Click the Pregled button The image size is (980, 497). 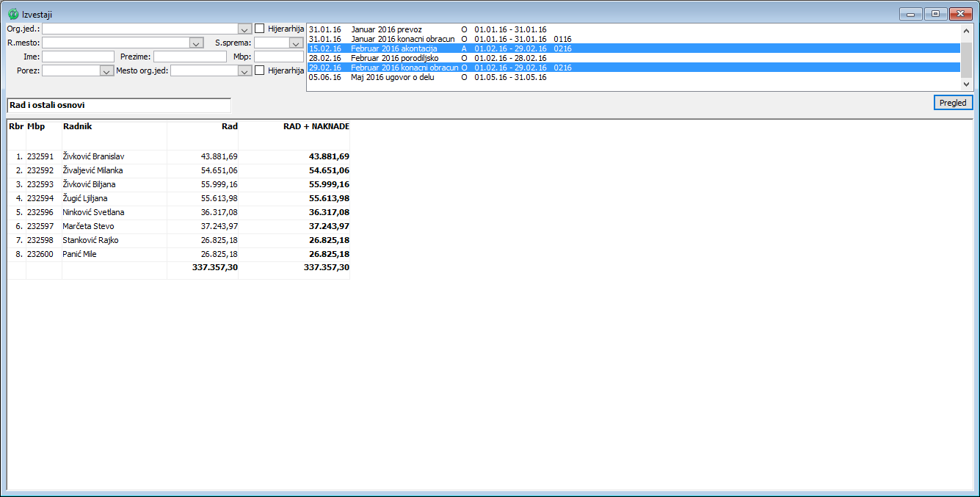click(953, 103)
